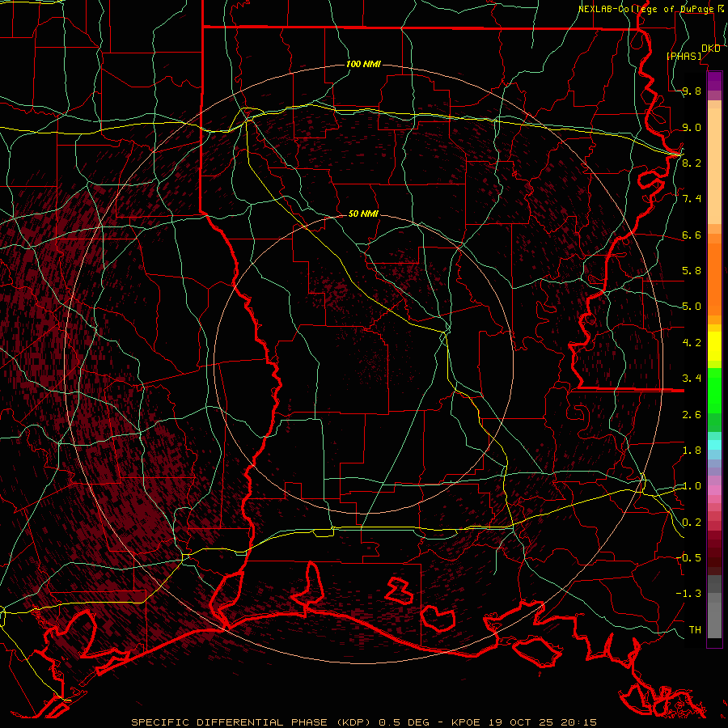
Task: Click the 7.4 scale value
Action: pos(692,199)
